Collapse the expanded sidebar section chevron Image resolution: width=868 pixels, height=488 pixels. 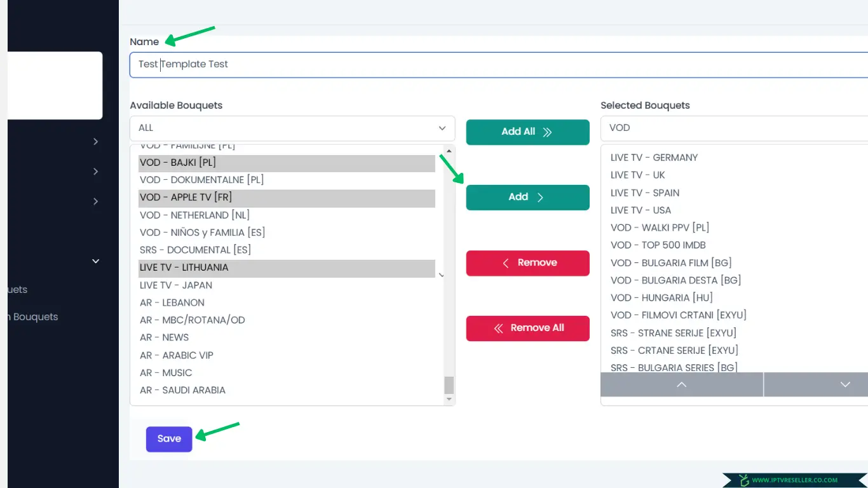tap(96, 261)
